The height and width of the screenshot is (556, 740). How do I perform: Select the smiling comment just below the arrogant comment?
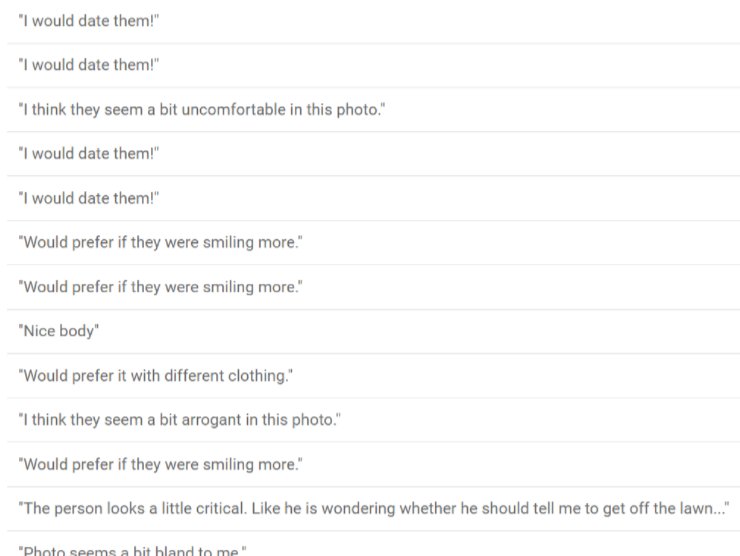(160, 464)
